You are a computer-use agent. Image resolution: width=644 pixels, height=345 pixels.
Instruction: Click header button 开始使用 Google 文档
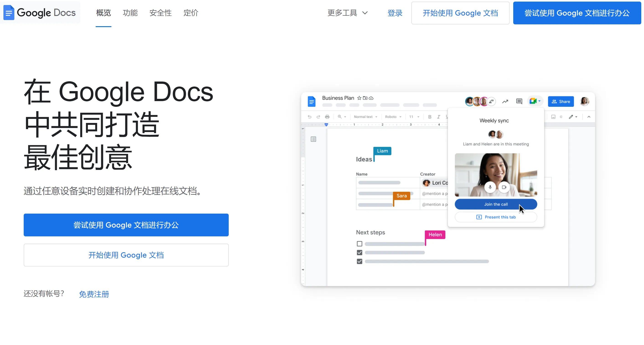tap(460, 13)
